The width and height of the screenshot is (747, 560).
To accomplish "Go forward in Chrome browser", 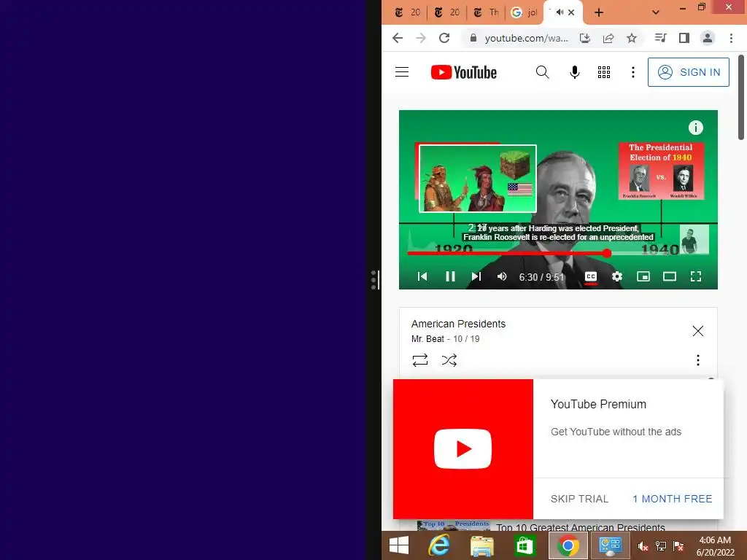I will [x=421, y=38].
